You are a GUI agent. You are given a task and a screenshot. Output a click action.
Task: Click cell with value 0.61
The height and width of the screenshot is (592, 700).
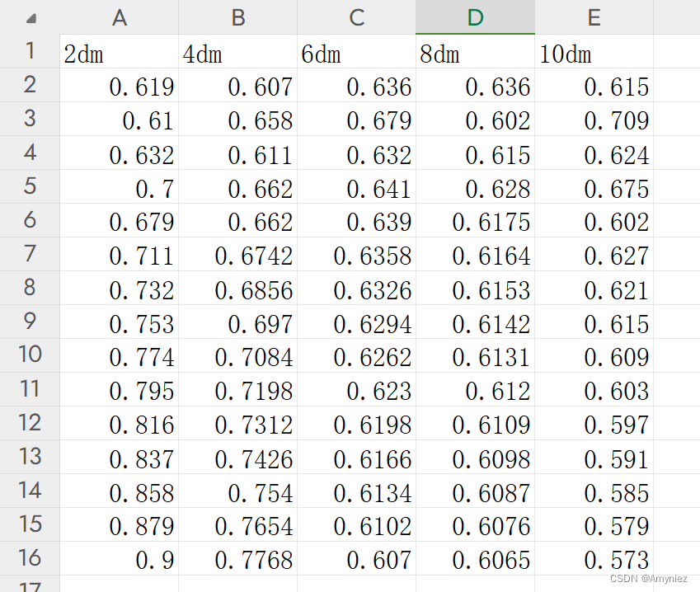(x=119, y=119)
